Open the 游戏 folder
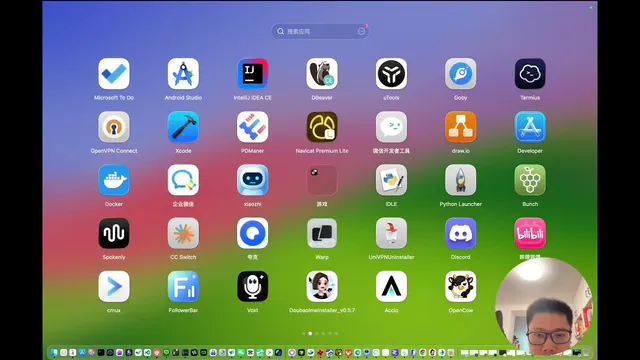The width and height of the screenshot is (640, 360). tap(322, 180)
